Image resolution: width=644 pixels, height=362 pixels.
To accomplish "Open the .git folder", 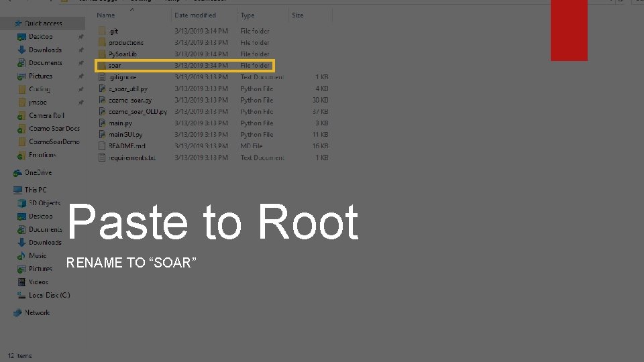I will click(114, 31).
